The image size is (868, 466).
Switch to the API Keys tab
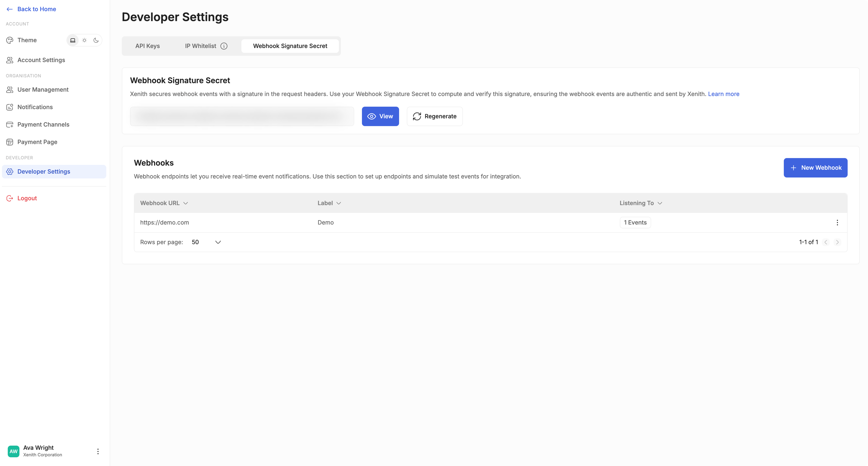click(x=147, y=46)
